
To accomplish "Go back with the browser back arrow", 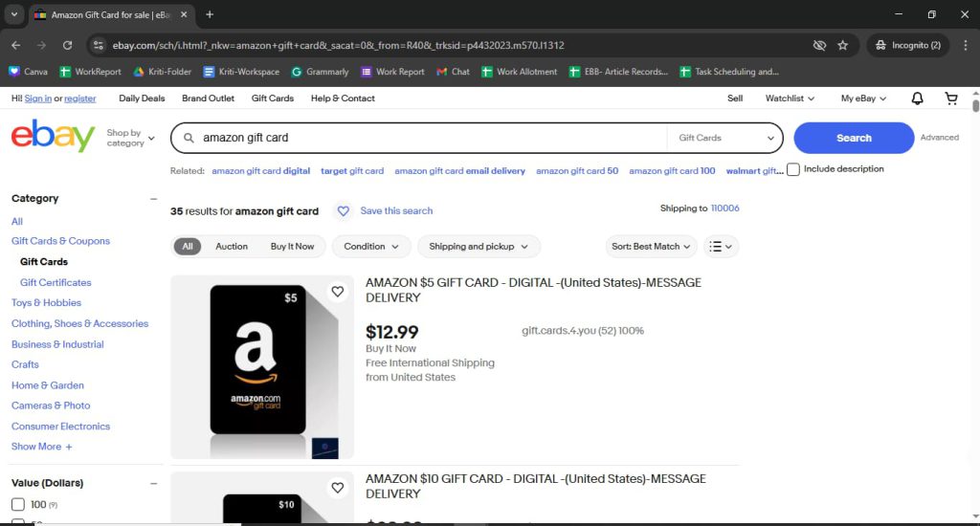I will tap(16, 45).
